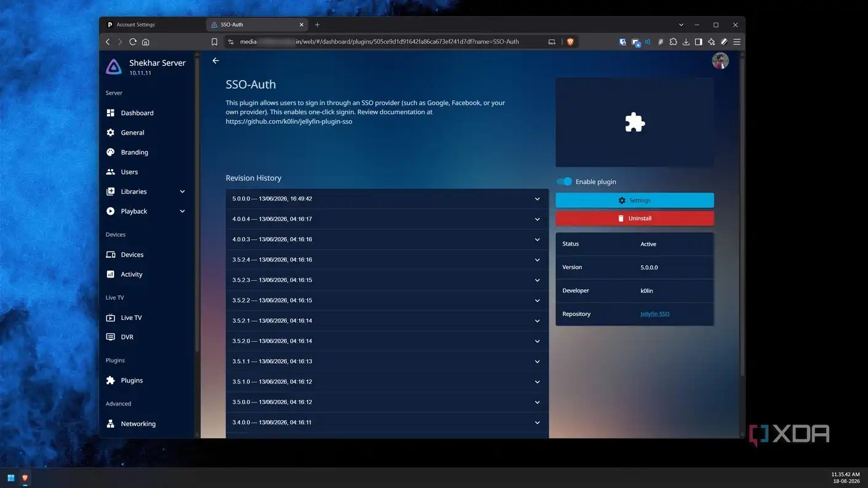Bookmark this page with the bookmark icon
This screenshot has width=868, height=488.
click(214, 42)
